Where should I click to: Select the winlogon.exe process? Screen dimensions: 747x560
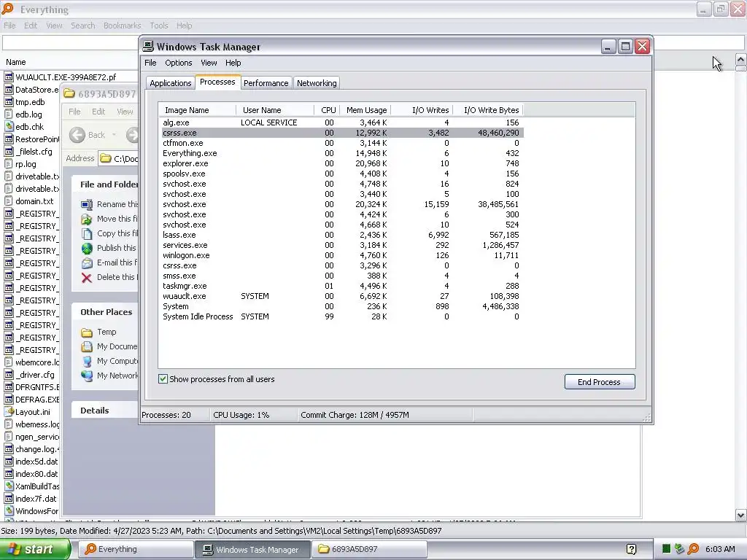(341, 255)
